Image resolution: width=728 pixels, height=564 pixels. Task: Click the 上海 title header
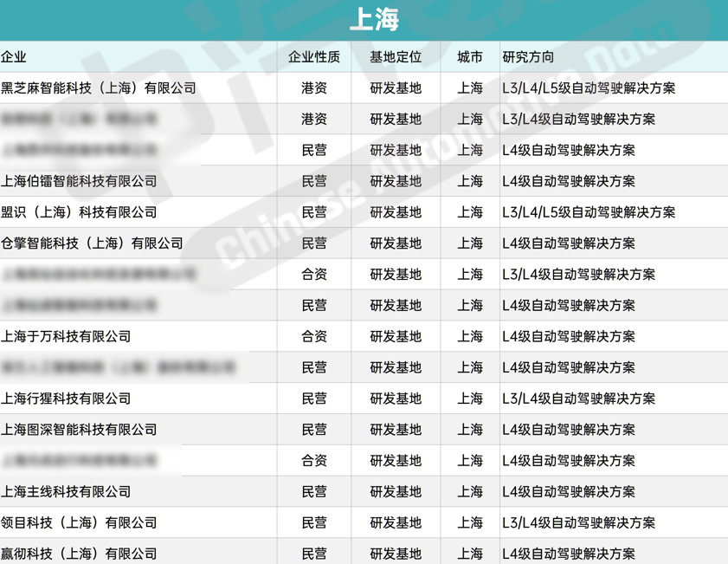(374, 20)
